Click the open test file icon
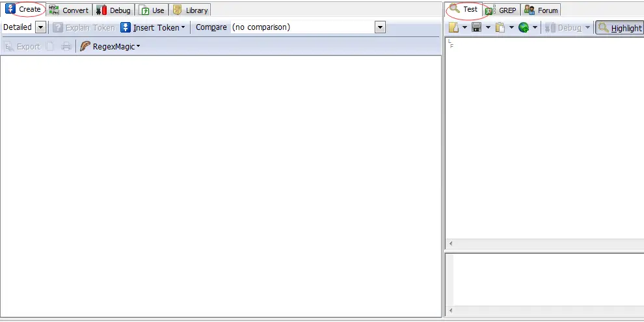 [453, 27]
